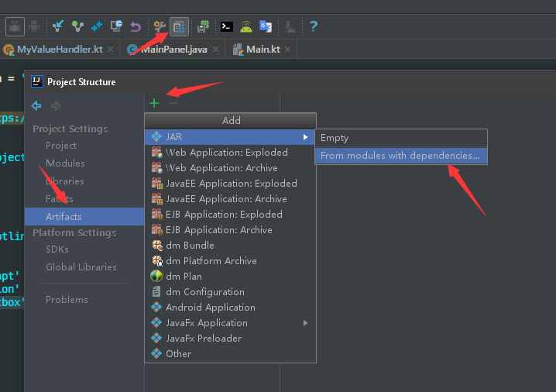Click the purple revert arrow icon
The width and height of the screenshot is (556, 392).
coord(136,26)
